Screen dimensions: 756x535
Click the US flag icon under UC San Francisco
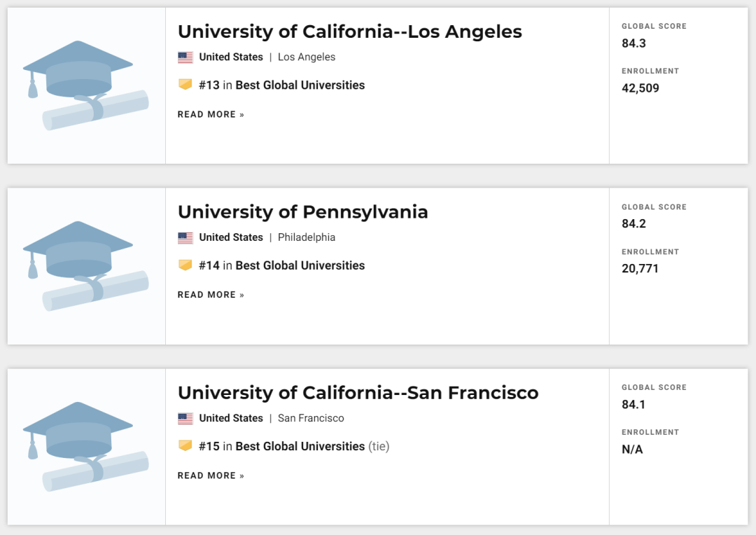click(185, 419)
